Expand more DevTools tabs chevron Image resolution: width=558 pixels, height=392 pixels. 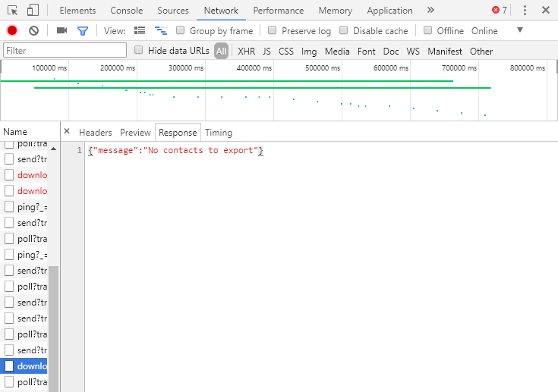coord(430,11)
